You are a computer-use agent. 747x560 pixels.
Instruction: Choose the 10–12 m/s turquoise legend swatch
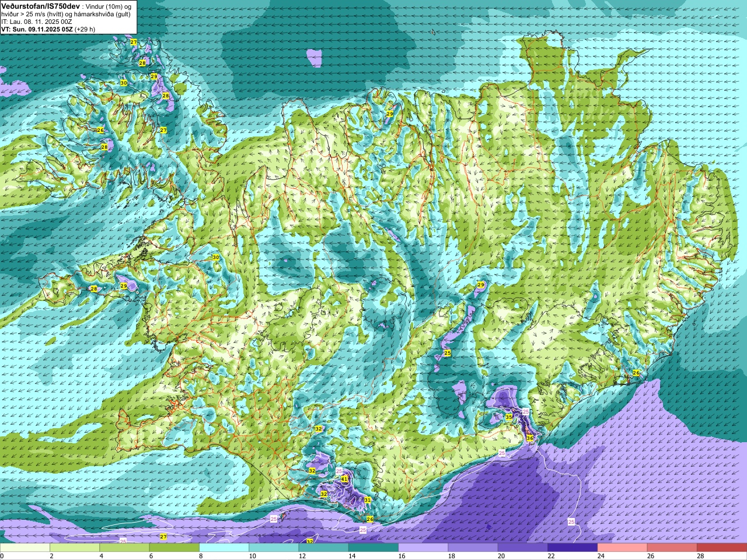(274, 548)
